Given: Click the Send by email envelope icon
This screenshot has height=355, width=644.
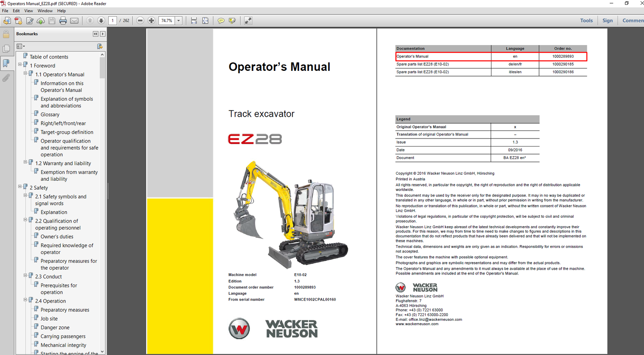Looking at the screenshot, I should 74,21.
